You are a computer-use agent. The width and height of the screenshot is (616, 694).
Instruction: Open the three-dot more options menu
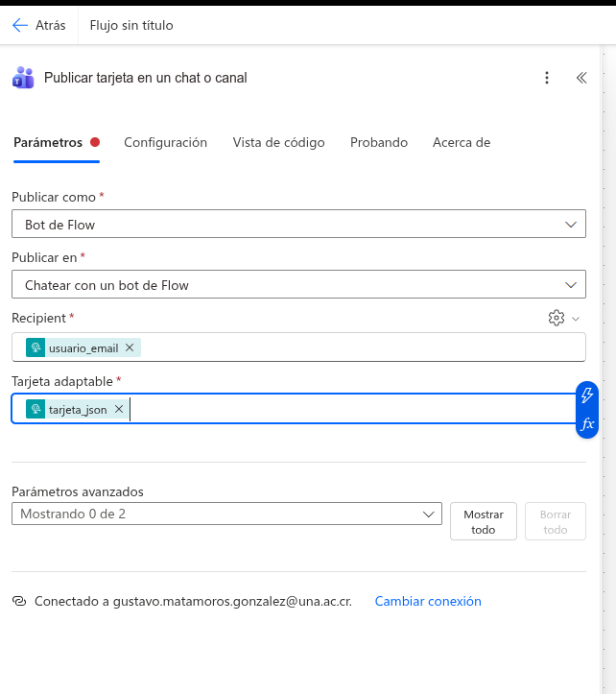point(547,78)
